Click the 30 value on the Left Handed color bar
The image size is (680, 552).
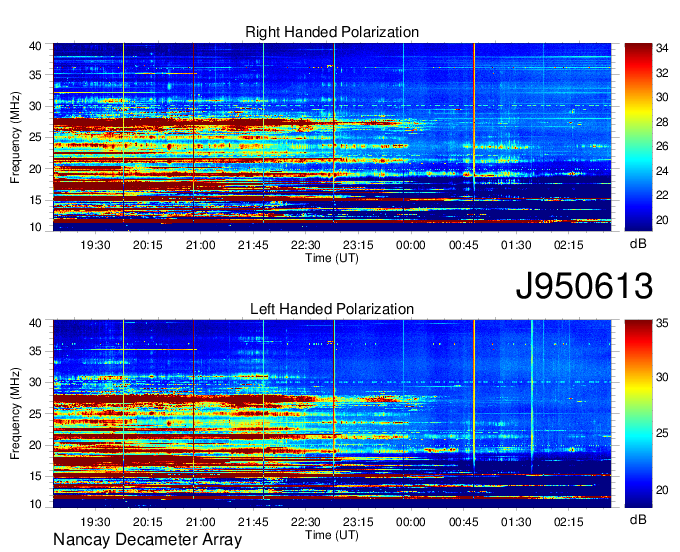[x=662, y=377]
